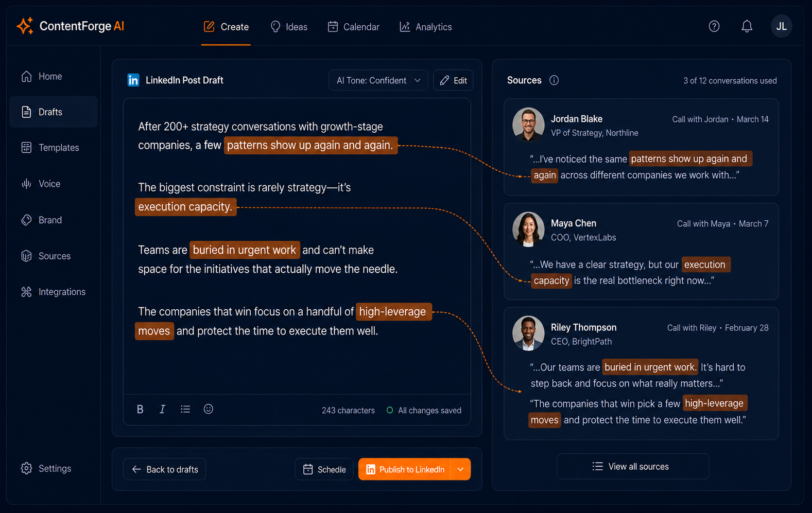The height and width of the screenshot is (513, 812).
Task: Click the Maya Chen name
Action: 573,223
